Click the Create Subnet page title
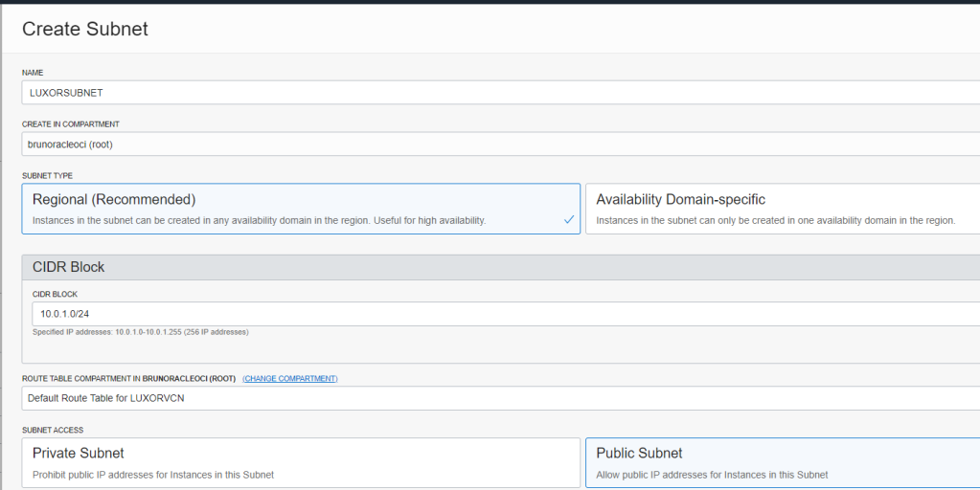 pyautogui.click(x=85, y=29)
